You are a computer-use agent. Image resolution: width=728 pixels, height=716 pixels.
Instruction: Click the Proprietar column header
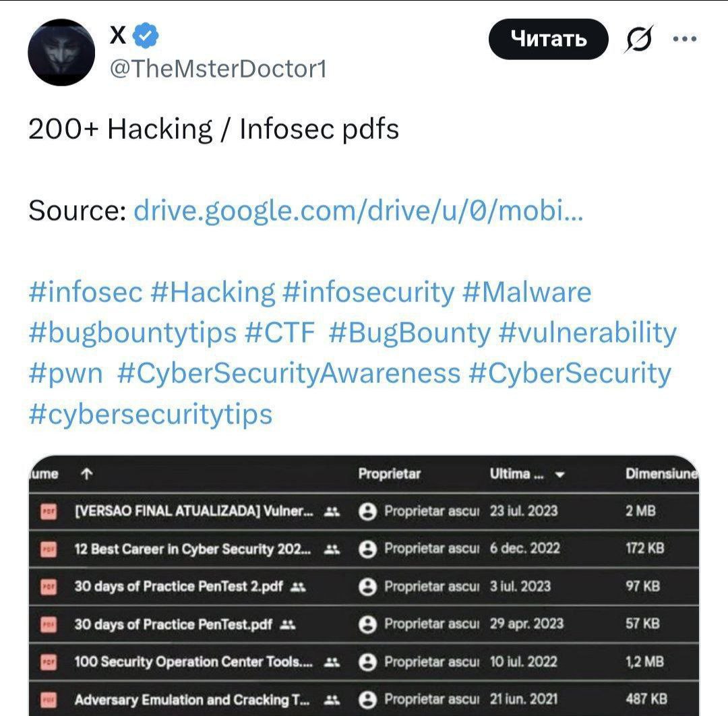tap(389, 474)
